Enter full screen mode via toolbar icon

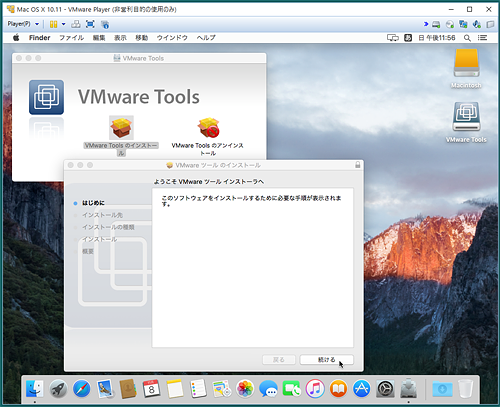(x=90, y=24)
